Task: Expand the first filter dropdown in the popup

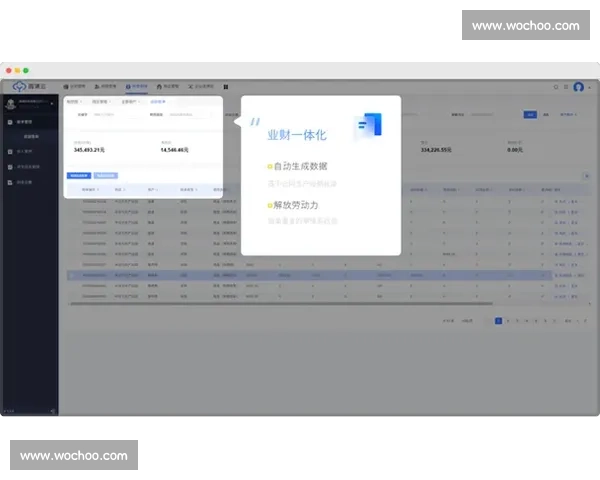Action: tap(74, 101)
